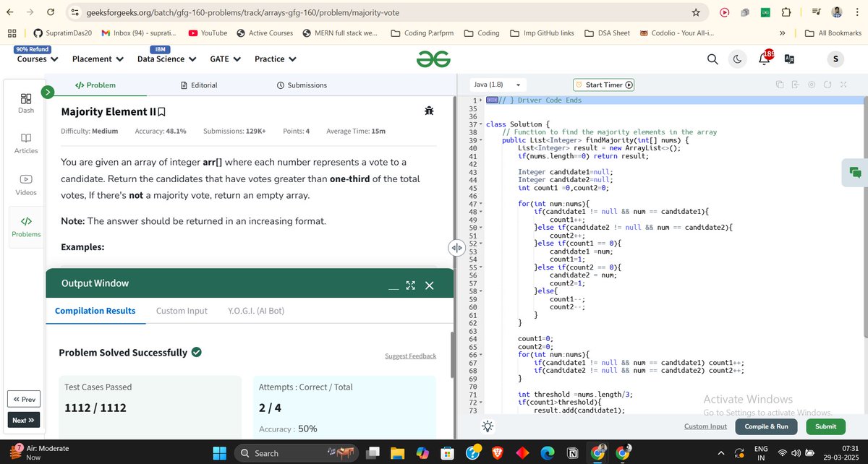Bookmark this page with star icon
The image size is (868, 464).
coord(696,12)
